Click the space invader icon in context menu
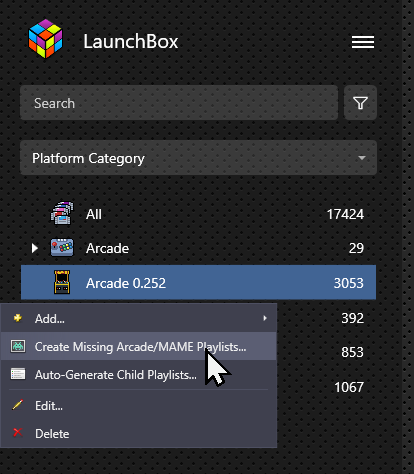The width and height of the screenshot is (414, 474). click(18, 346)
